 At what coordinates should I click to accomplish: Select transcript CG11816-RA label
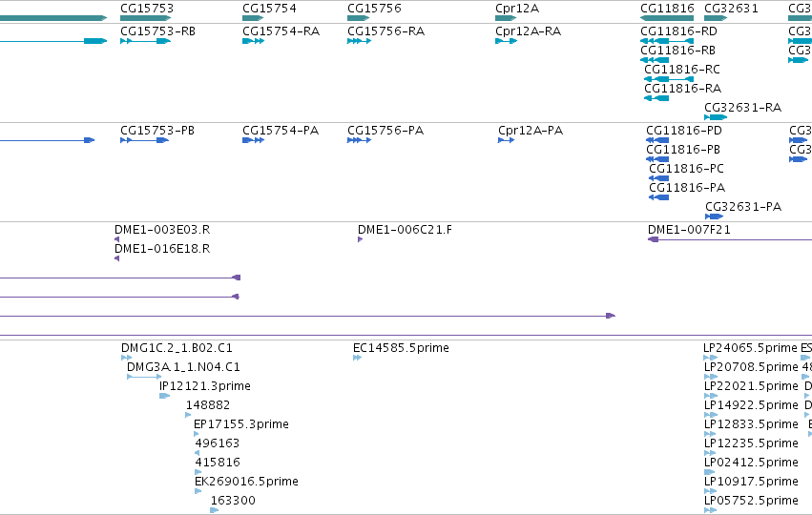(x=682, y=89)
